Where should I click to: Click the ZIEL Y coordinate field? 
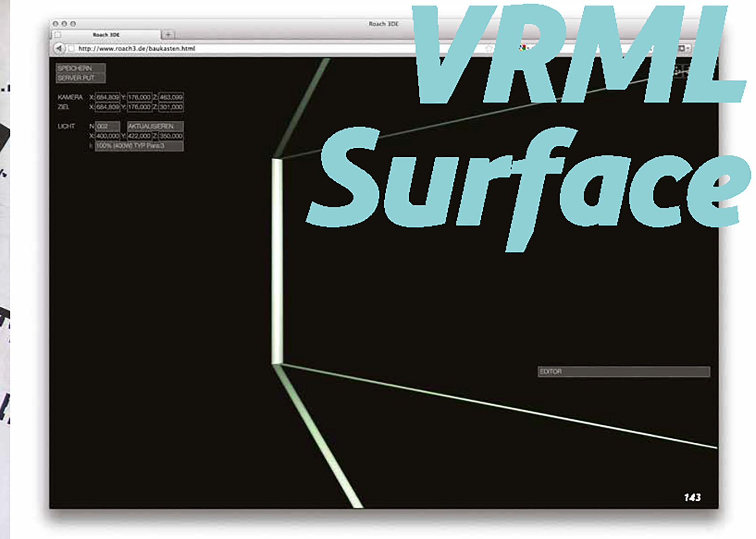pyautogui.click(x=139, y=107)
